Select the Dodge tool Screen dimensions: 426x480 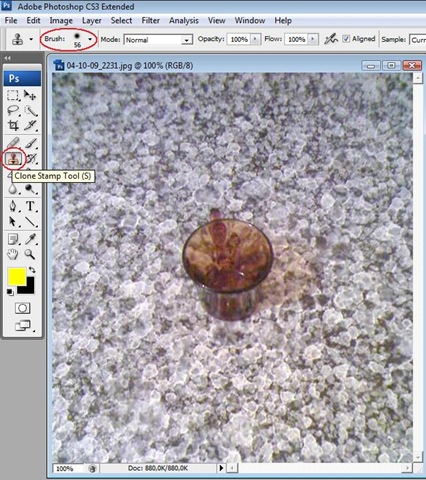coord(30,189)
